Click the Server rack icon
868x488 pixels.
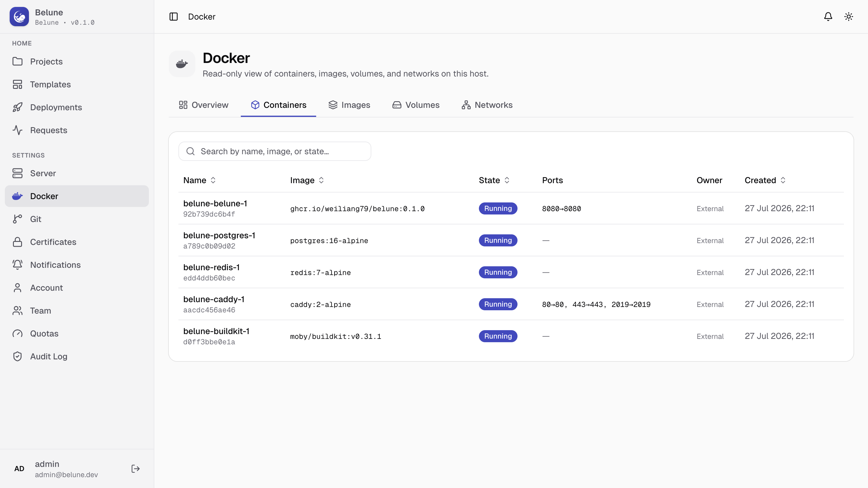click(17, 173)
